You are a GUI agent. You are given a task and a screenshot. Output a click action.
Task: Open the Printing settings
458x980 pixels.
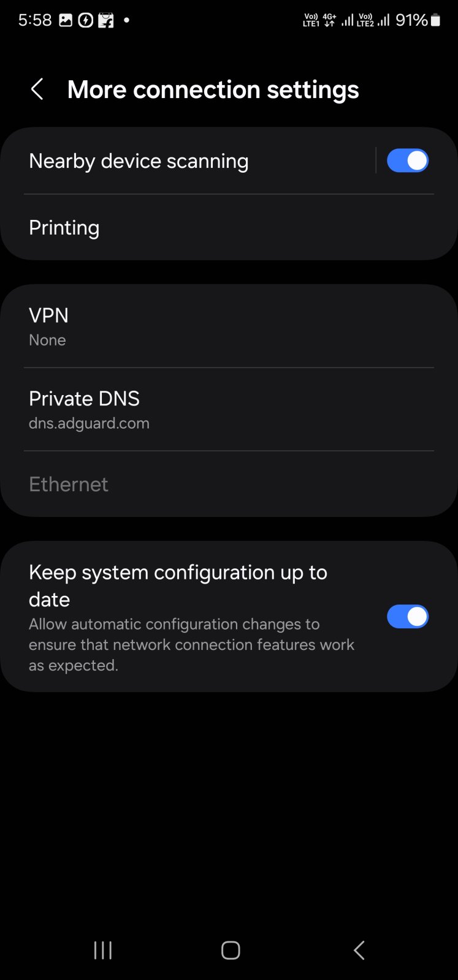pos(64,228)
